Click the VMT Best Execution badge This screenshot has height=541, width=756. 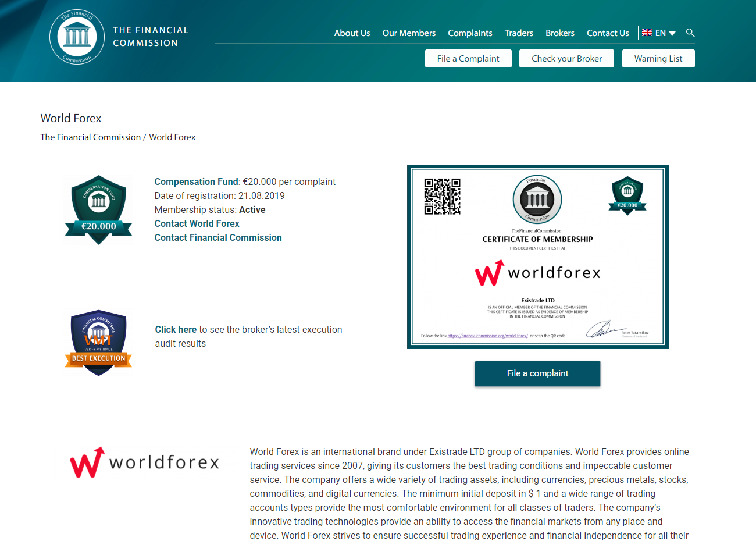pos(98,343)
